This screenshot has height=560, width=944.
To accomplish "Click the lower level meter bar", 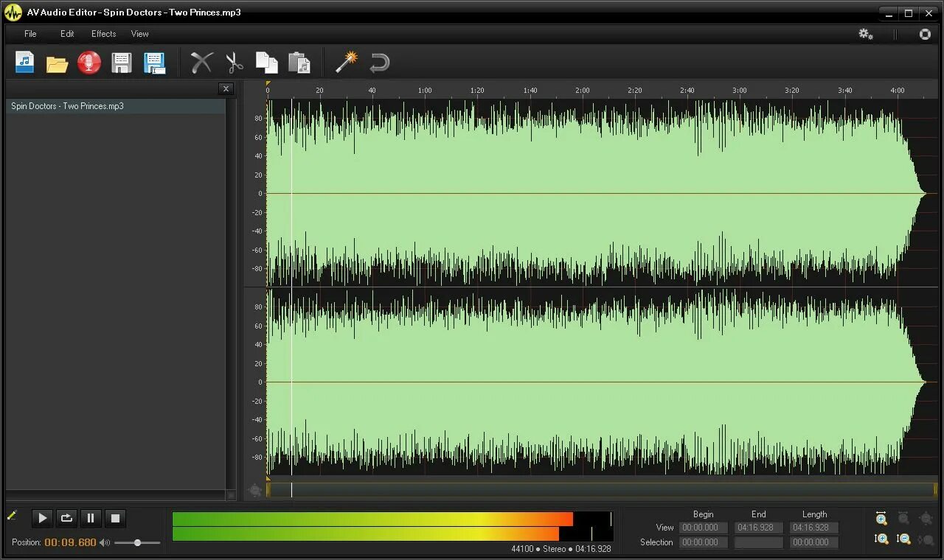I will 392,534.
